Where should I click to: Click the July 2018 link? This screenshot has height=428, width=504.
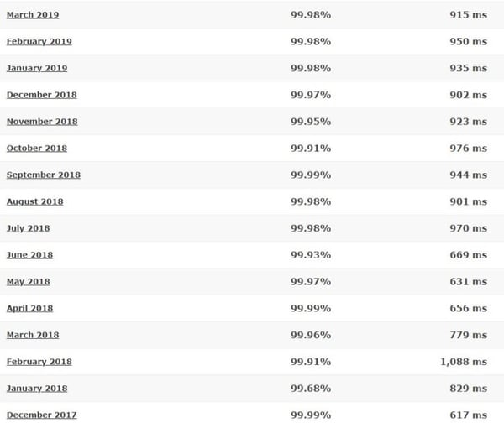point(29,228)
